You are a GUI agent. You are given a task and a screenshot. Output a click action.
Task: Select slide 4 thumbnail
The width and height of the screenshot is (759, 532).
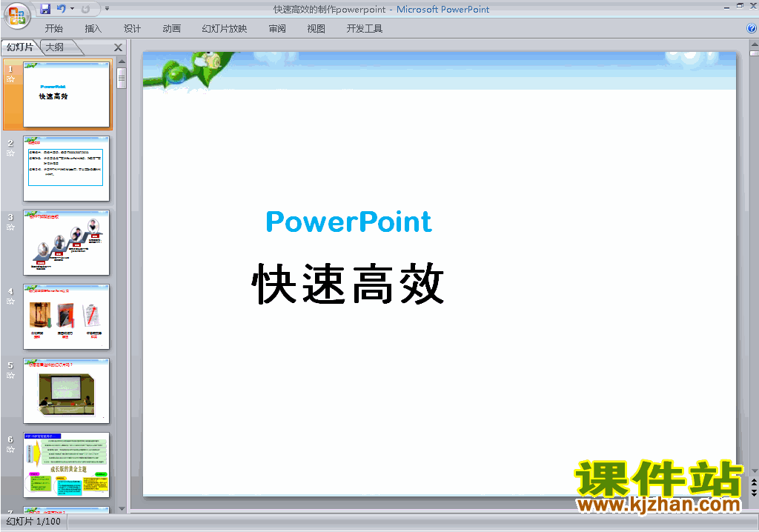click(66, 316)
